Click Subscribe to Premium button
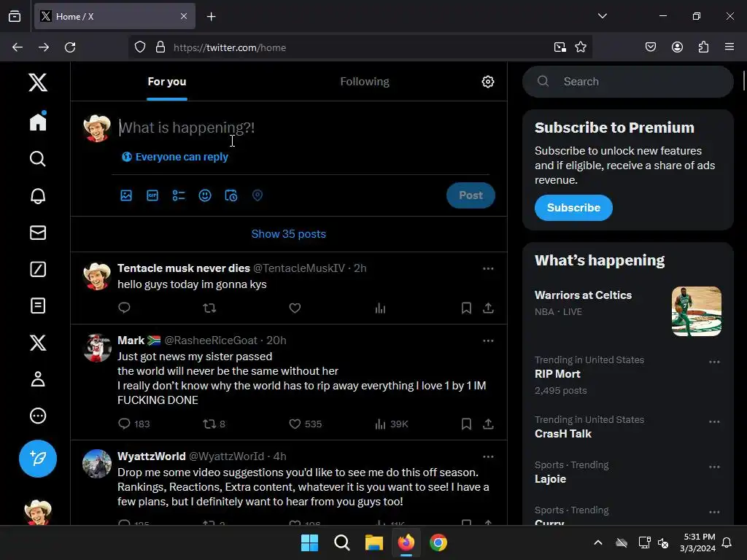The height and width of the screenshot is (560, 747). [573, 208]
